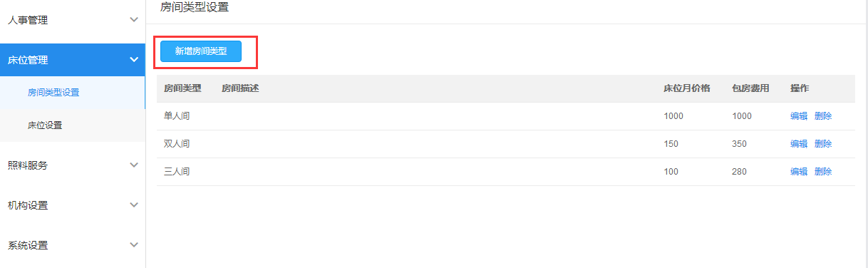This screenshot has height=268, width=868.
Task: Expand the 人事管理 chevron arrow
Action: pyautogui.click(x=134, y=20)
